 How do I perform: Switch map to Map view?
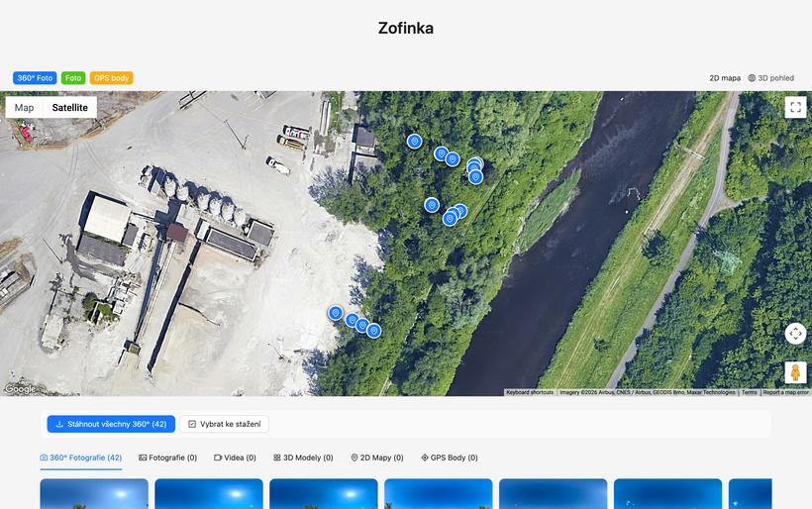25,108
